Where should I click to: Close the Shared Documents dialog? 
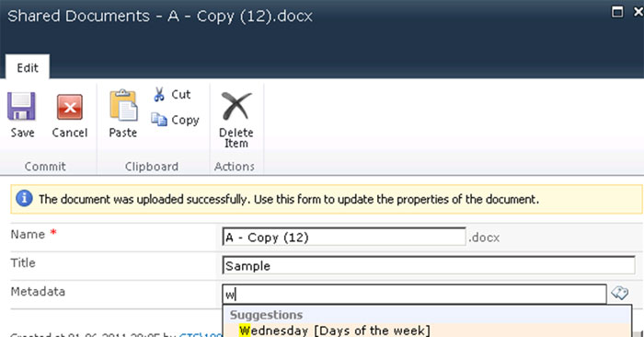(638, 11)
